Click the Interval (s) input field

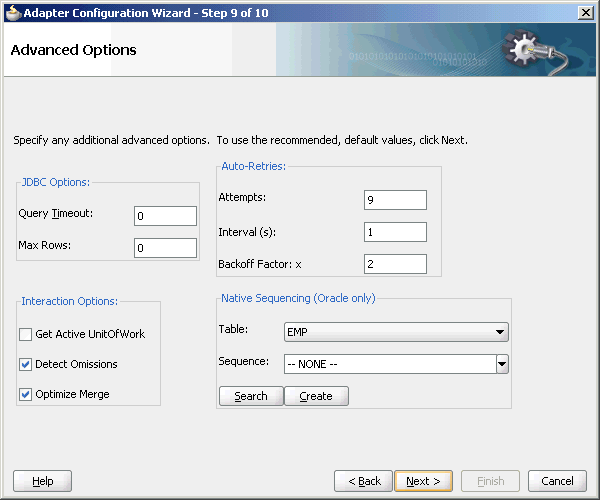click(395, 232)
